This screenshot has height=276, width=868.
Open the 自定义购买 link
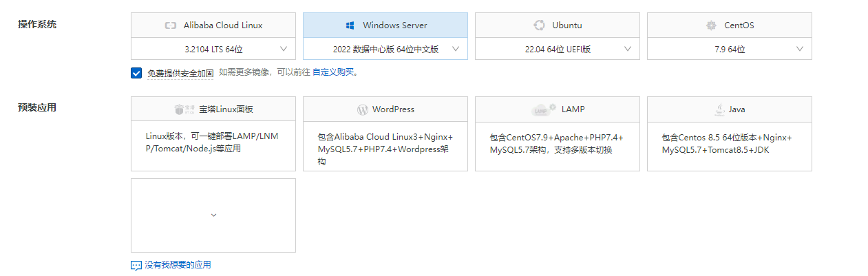pyautogui.click(x=332, y=72)
